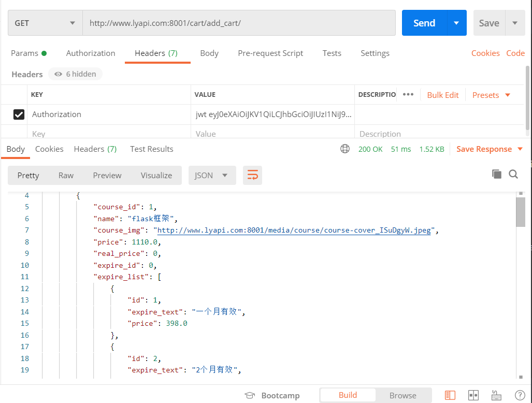
Task: Expand the Save Response dropdown
Action: pyautogui.click(x=520, y=149)
